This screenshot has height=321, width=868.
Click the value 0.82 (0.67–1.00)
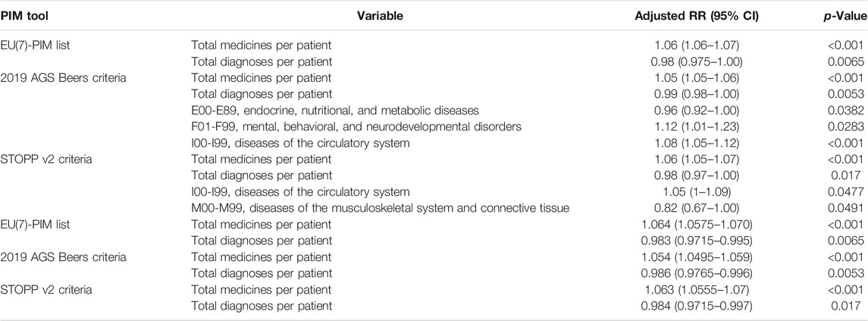pyautogui.click(x=697, y=209)
